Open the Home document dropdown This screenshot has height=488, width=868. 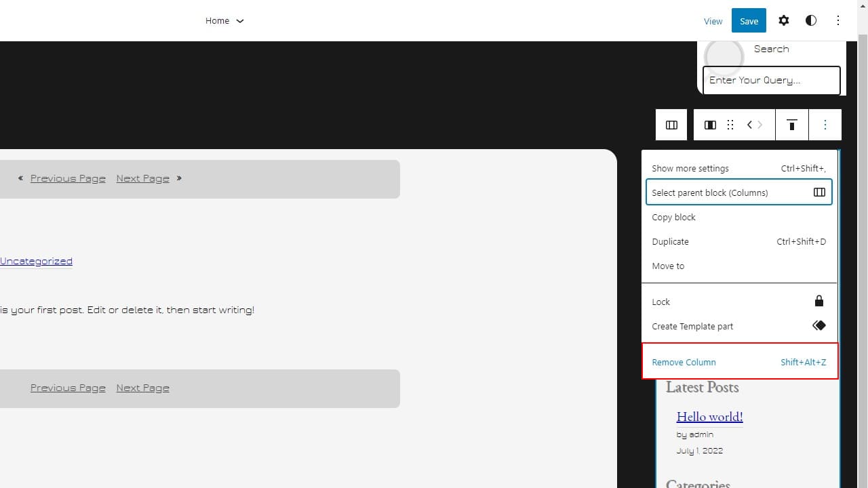pos(224,20)
